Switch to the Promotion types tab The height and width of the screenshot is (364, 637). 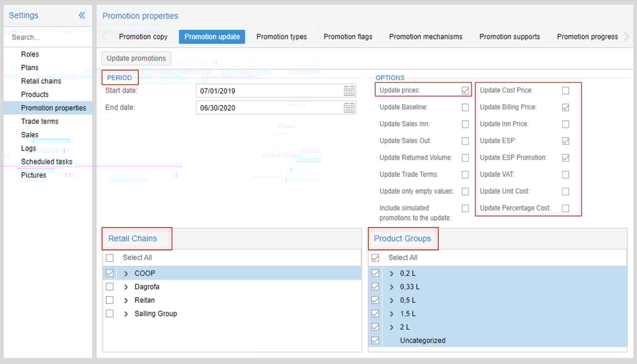pyautogui.click(x=281, y=37)
